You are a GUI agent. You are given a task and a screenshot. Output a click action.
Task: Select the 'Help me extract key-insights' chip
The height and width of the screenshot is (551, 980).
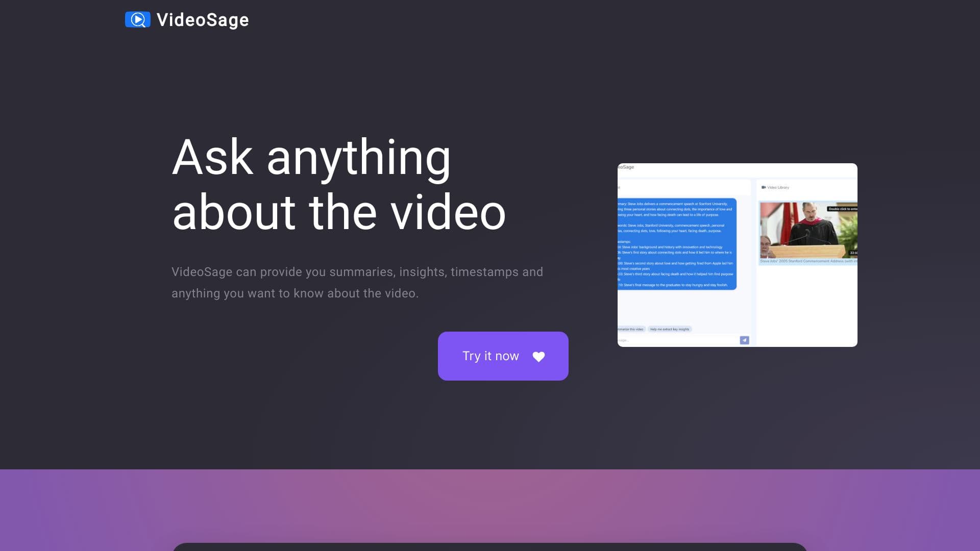(670, 329)
